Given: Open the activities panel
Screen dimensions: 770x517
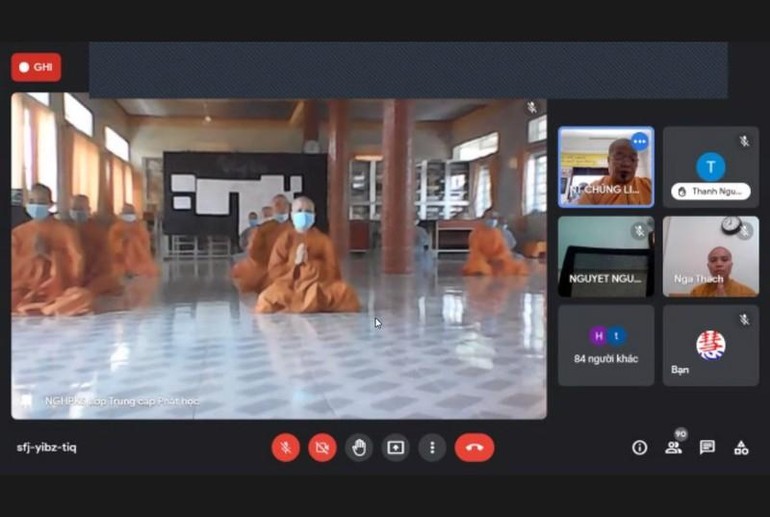Looking at the screenshot, I should point(741,448).
